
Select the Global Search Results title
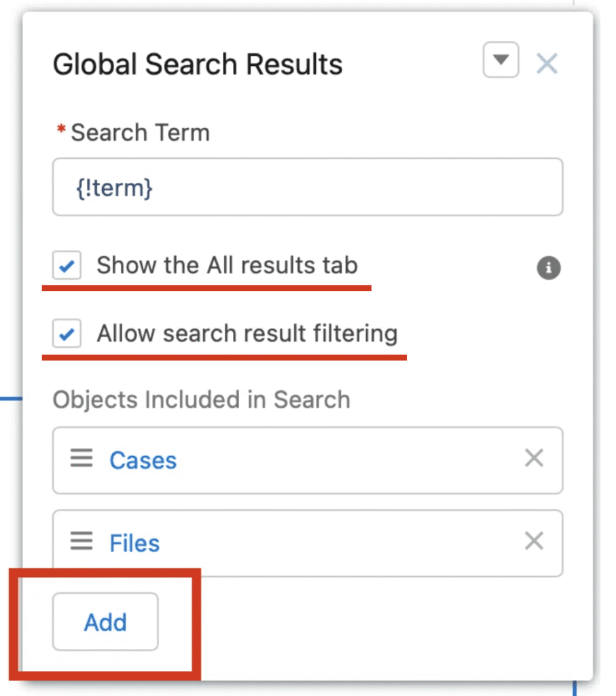click(x=198, y=64)
